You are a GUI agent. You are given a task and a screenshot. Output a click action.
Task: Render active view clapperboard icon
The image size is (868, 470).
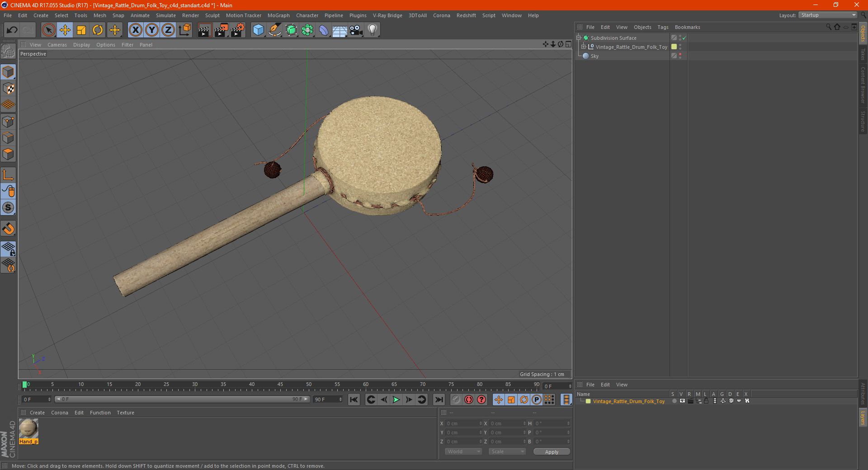pyautogui.click(x=204, y=30)
